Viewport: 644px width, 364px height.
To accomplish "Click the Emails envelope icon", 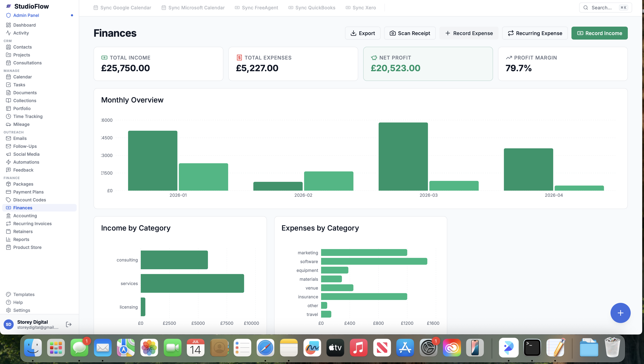I will click(8, 138).
